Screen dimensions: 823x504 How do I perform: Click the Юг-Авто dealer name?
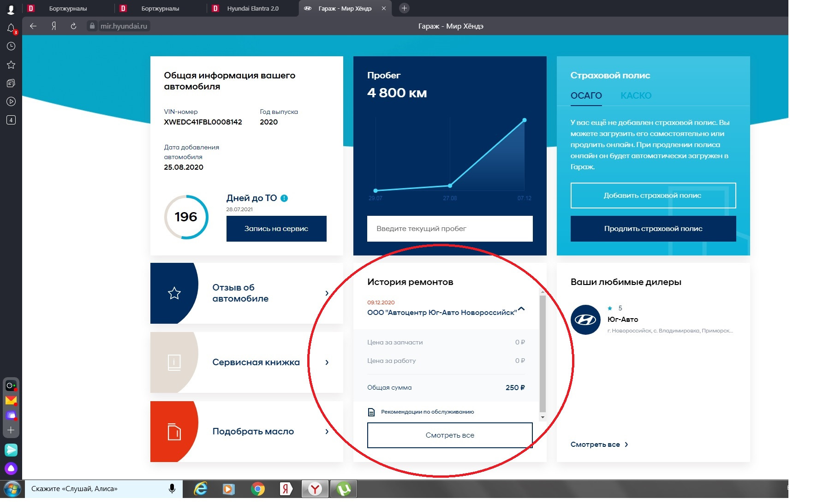tap(623, 320)
